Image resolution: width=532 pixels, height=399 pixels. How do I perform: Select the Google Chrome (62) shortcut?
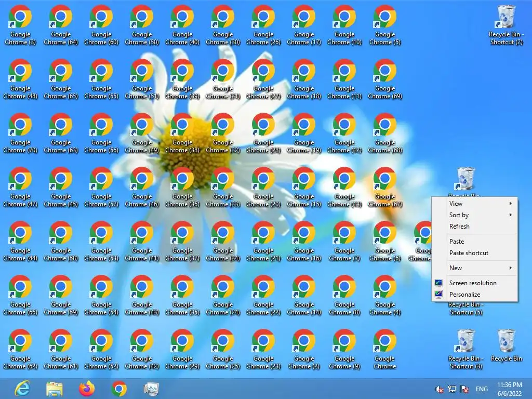click(x=20, y=350)
